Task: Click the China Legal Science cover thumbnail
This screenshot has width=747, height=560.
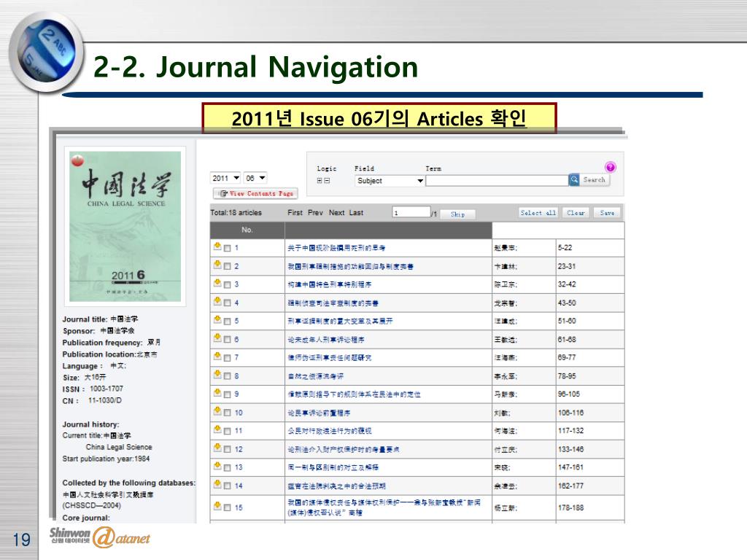Action: [125, 225]
